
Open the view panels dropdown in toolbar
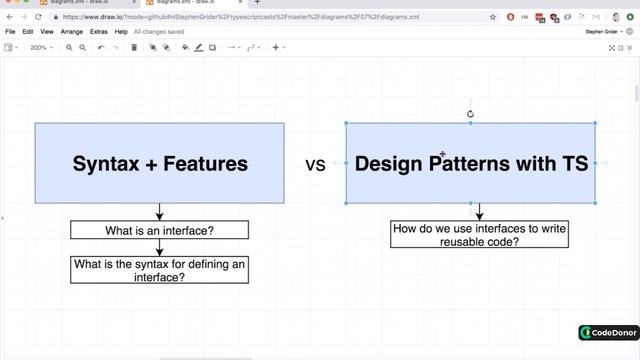click(11, 47)
